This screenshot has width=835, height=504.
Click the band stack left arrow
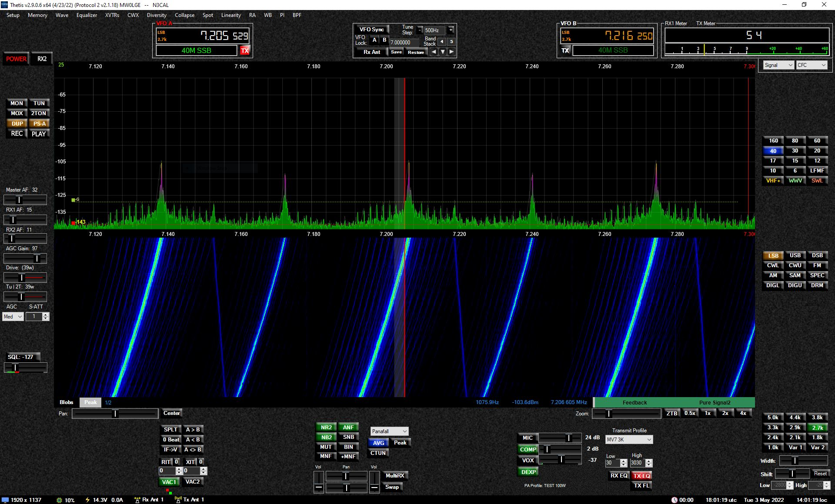434,52
